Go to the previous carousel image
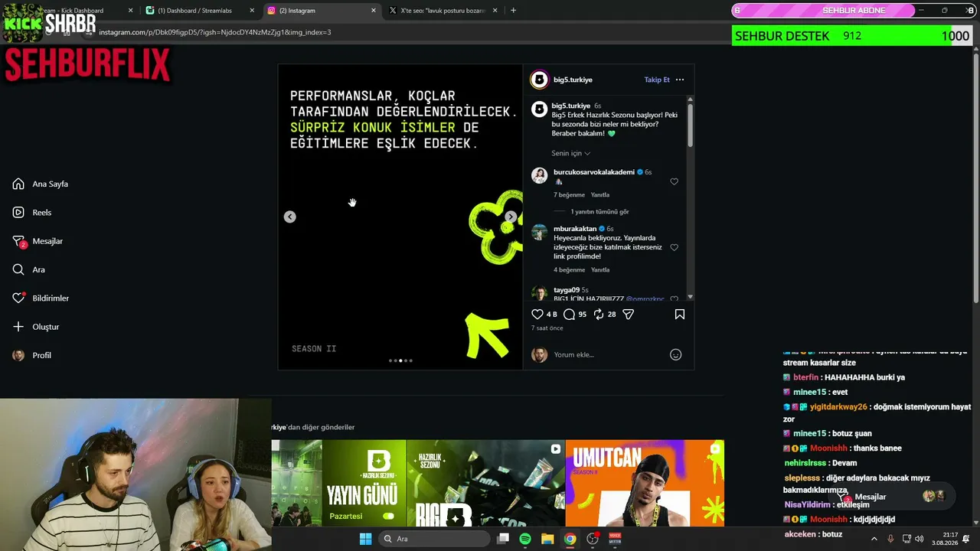 (289, 217)
